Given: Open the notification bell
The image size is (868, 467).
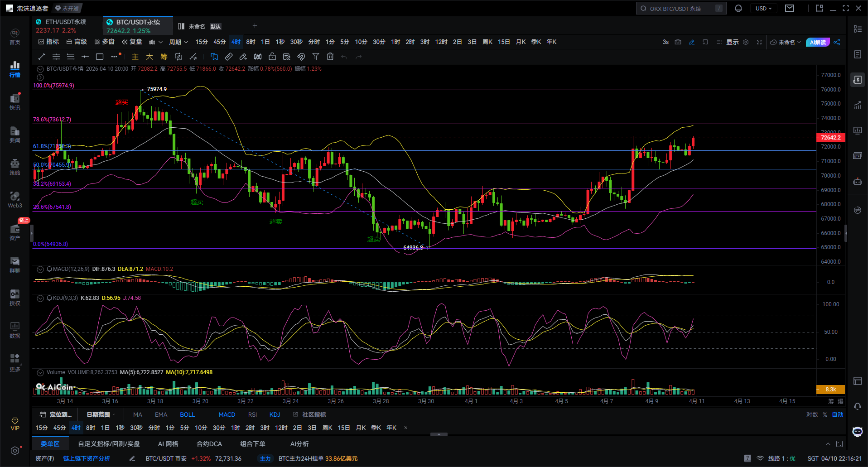Looking at the screenshot, I should (738, 9).
